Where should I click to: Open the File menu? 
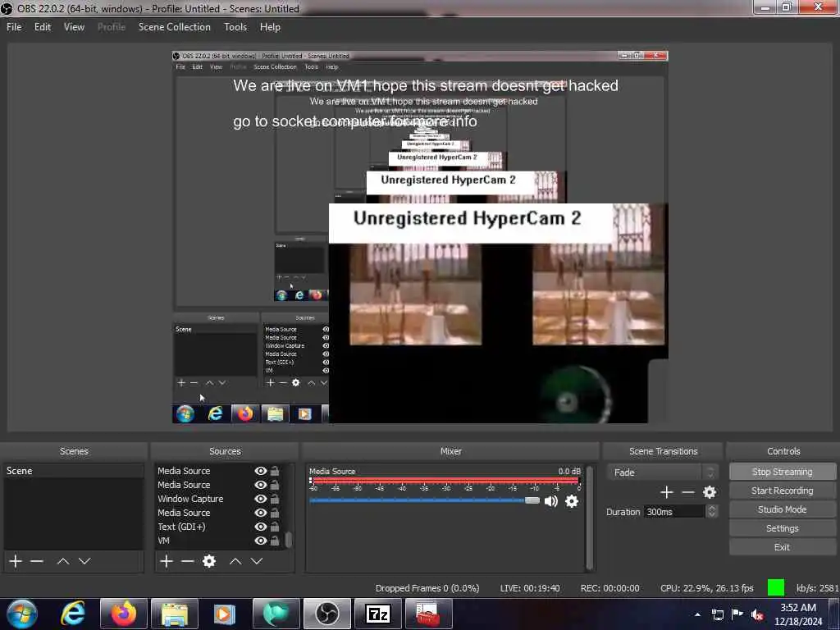14,27
